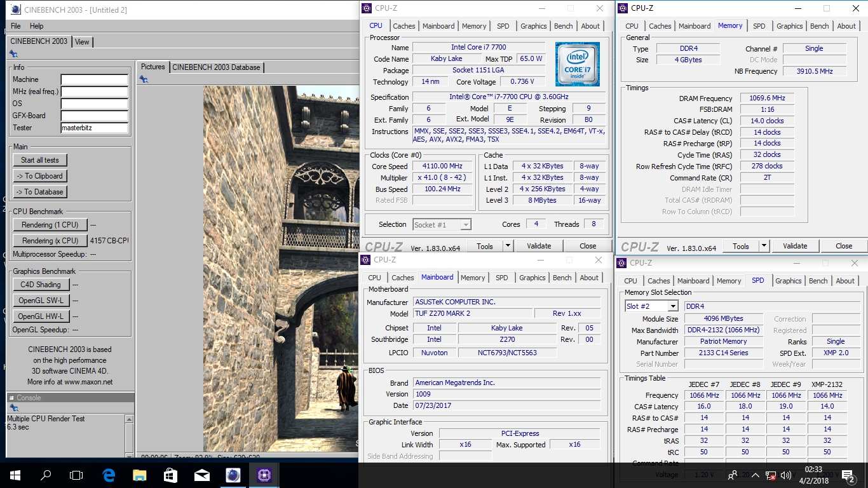This screenshot has width=868, height=488.
Task: Click the MHz (real freq.) input field
Action: pyautogui.click(x=95, y=91)
